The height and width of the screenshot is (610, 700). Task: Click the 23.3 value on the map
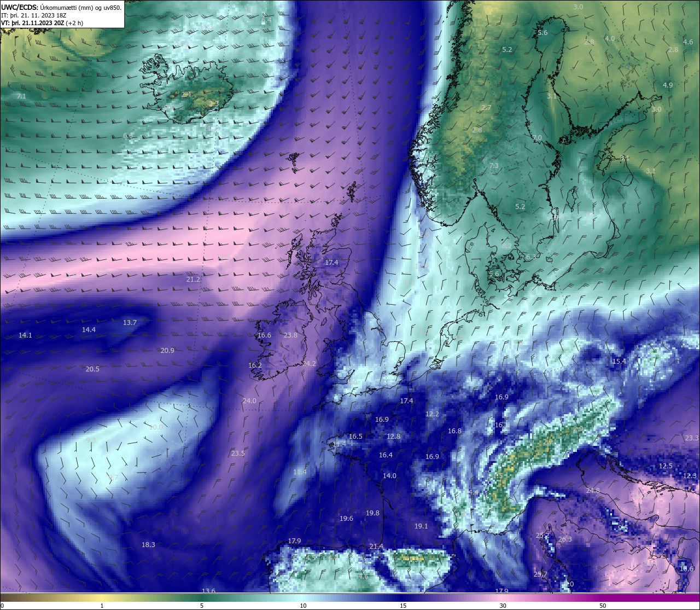pos(691,438)
